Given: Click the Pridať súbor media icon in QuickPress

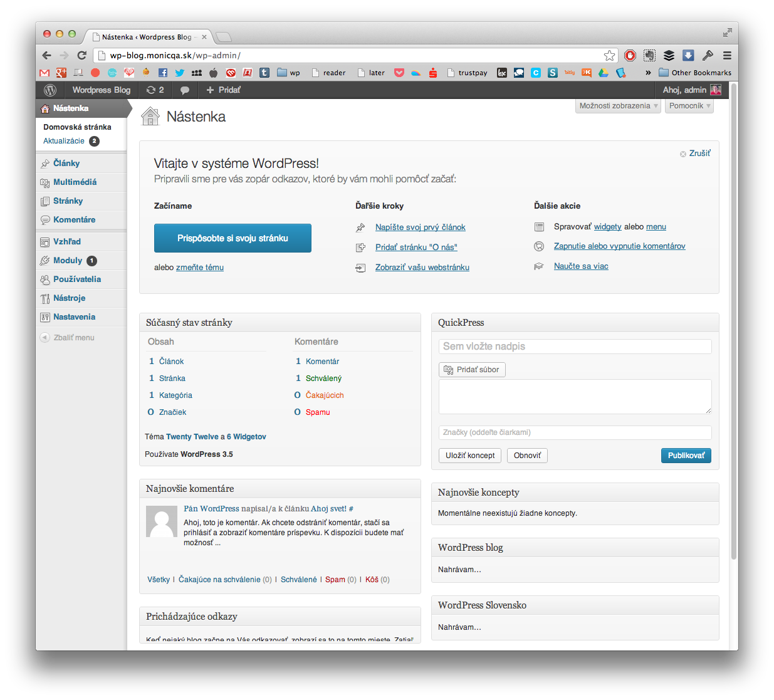Looking at the screenshot, I should [x=449, y=370].
